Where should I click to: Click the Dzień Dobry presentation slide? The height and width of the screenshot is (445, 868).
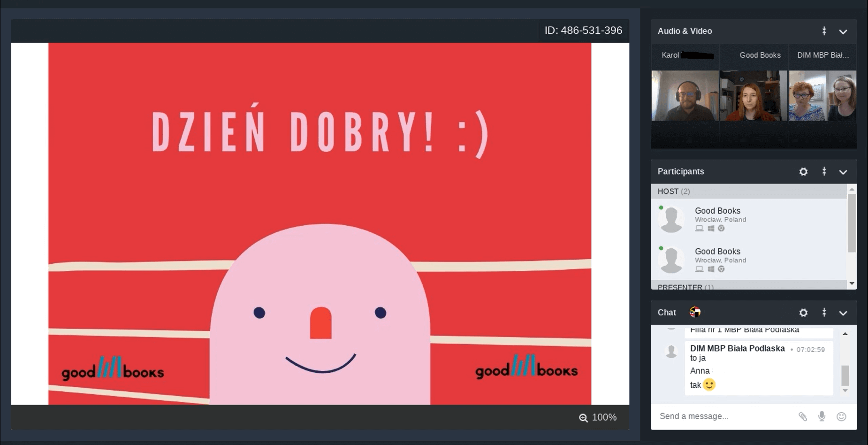coord(320,223)
